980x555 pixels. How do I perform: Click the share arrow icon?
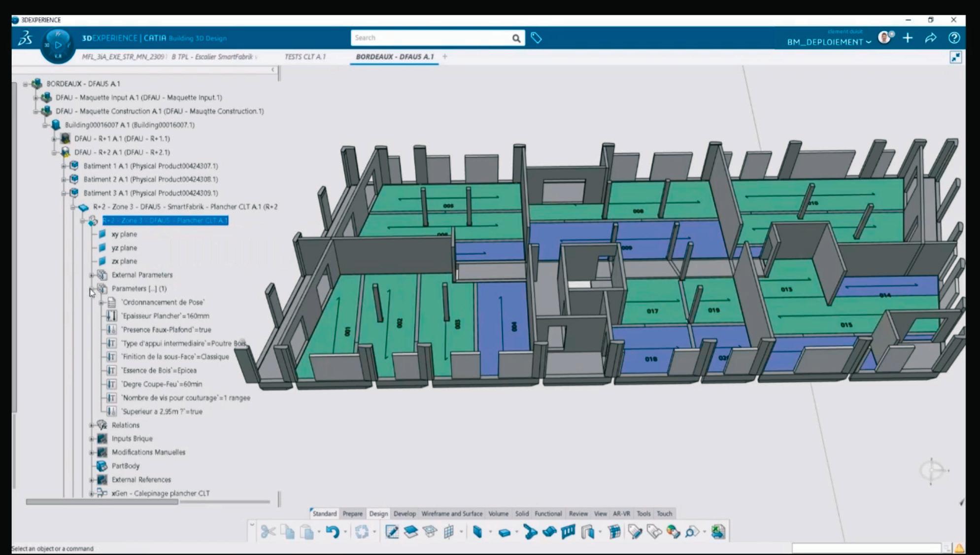coord(931,38)
